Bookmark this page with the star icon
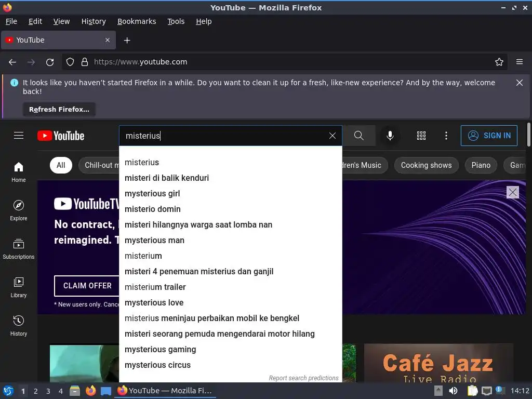532x399 pixels. click(x=499, y=62)
